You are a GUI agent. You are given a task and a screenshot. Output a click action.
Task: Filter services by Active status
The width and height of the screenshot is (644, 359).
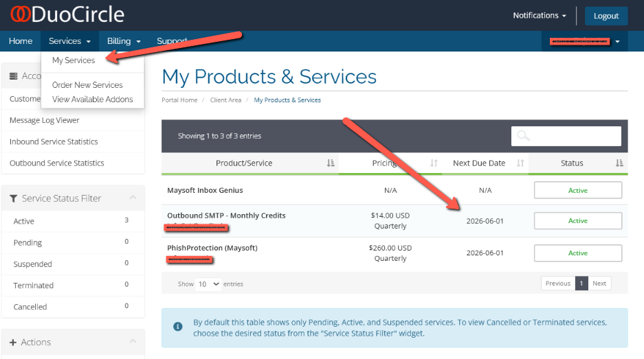[x=73, y=221]
